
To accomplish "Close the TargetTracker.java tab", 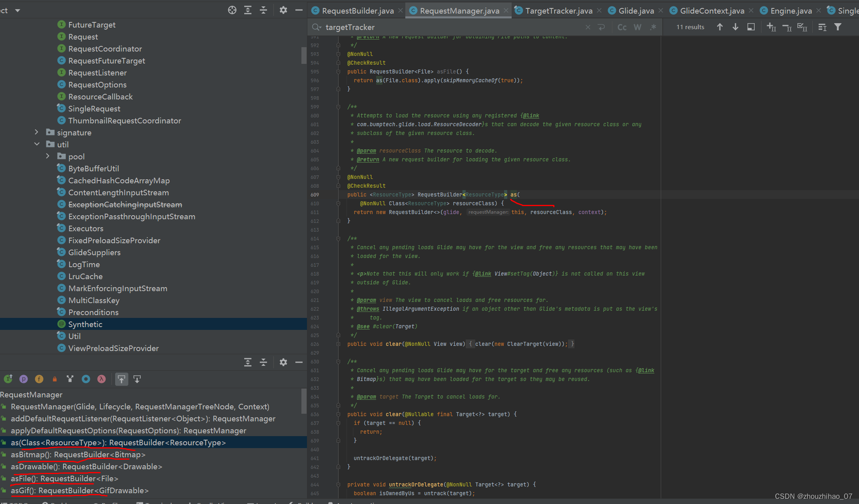I will [599, 11].
